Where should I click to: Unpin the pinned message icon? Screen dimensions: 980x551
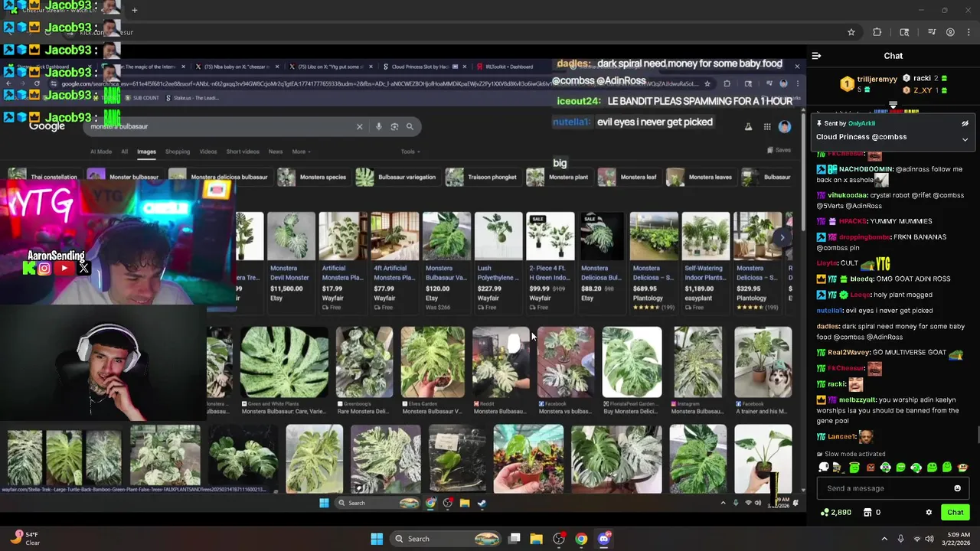(965, 123)
